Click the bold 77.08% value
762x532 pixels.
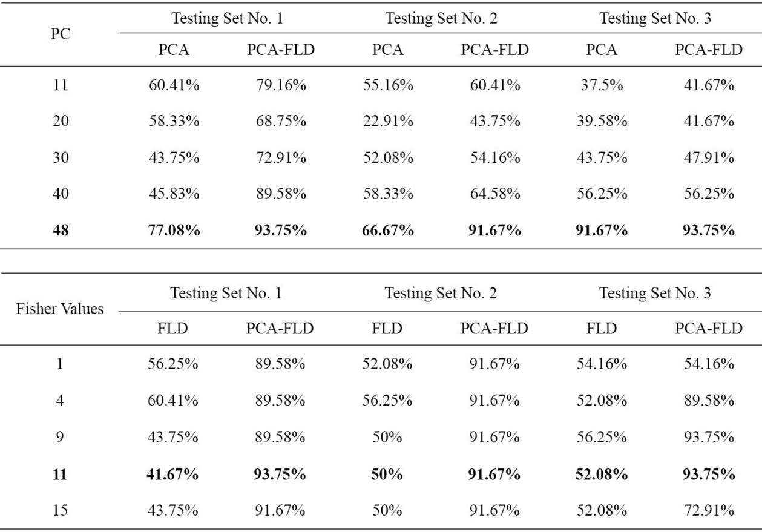(174, 231)
